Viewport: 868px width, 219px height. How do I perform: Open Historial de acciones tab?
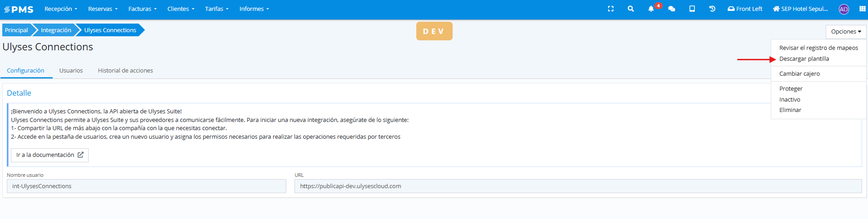click(x=125, y=71)
